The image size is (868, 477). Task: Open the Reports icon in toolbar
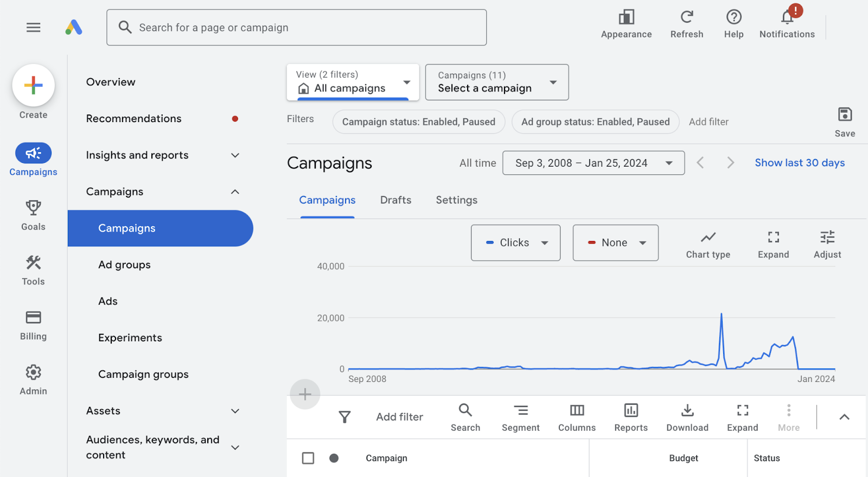tap(630, 411)
